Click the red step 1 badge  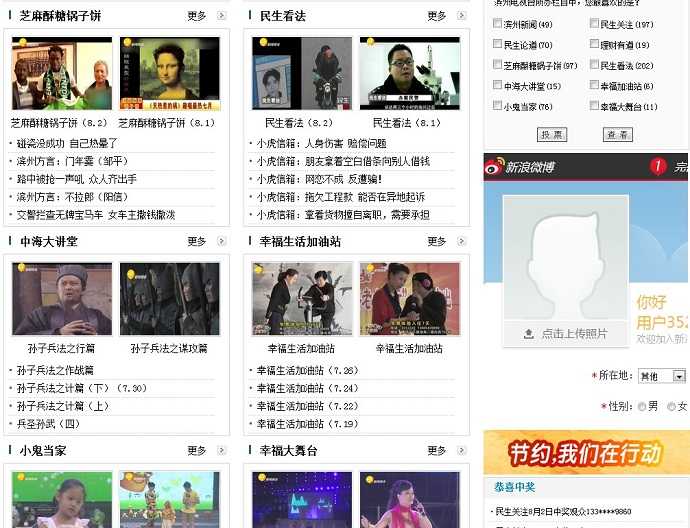click(x=657, y=166)
